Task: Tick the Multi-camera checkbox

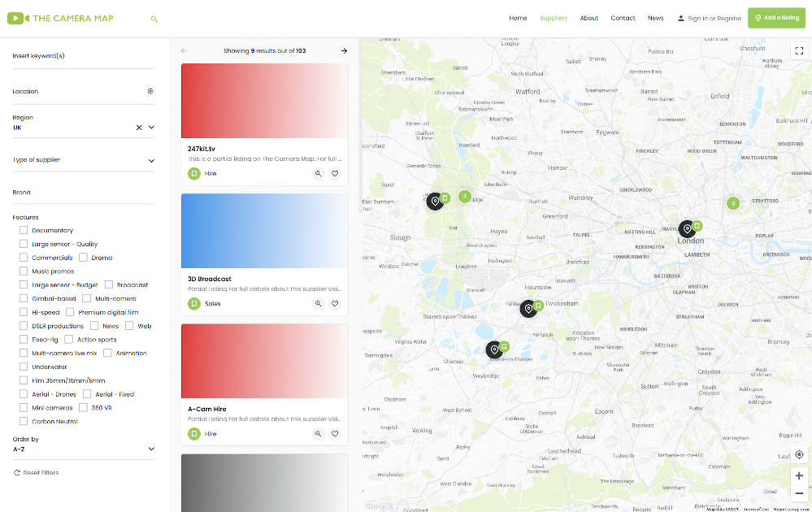Action: [86, 298]
